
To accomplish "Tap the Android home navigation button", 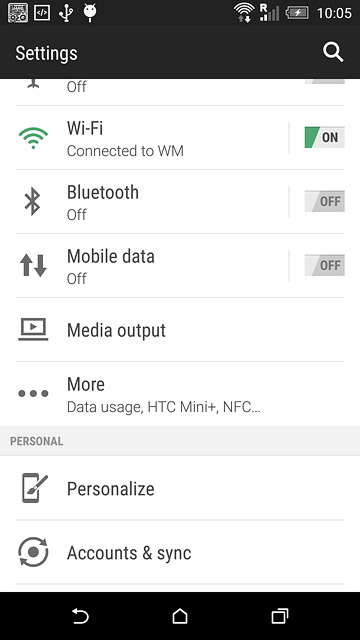I will (180, 616).
